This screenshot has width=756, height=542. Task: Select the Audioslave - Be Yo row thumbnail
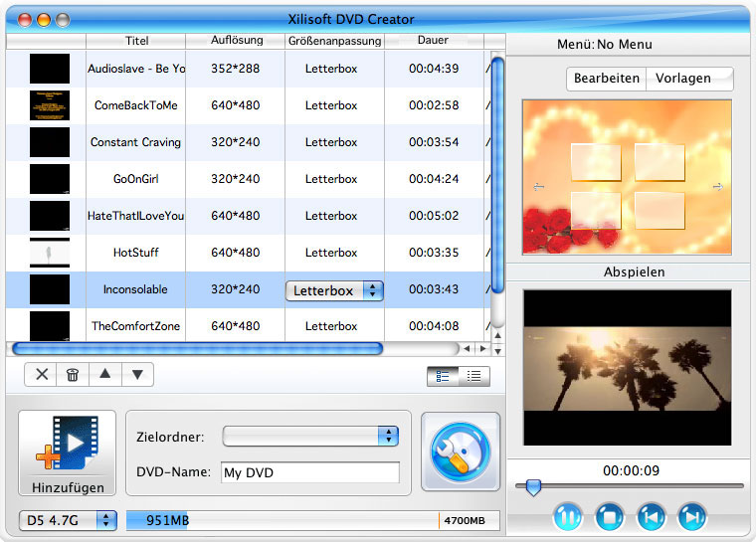50,69
